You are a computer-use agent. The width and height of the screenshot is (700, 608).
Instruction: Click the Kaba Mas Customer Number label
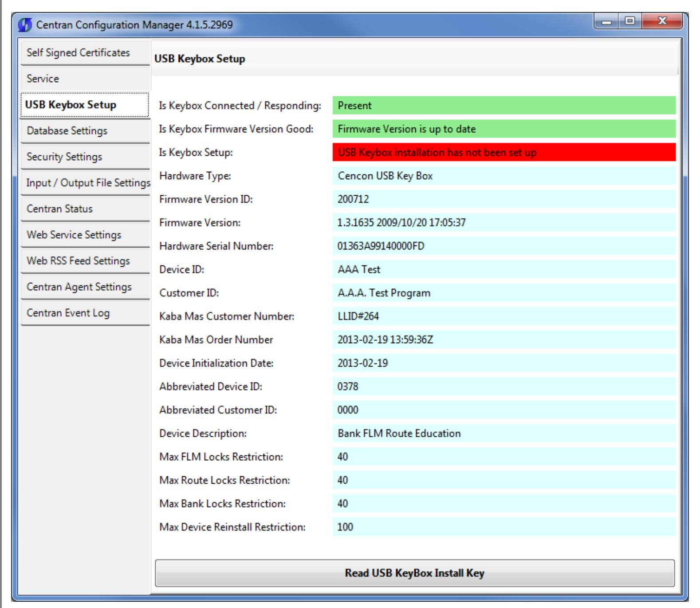coord(227,316)
